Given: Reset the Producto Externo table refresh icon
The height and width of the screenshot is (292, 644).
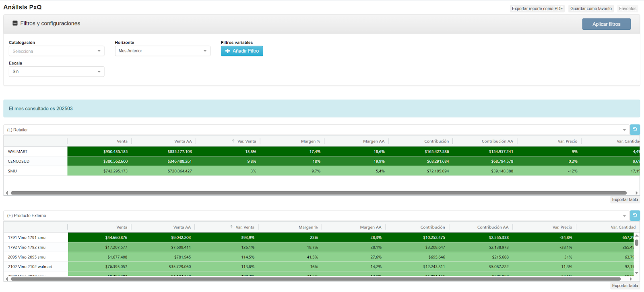Looking at the screenshot, I should tap(635, 215).
